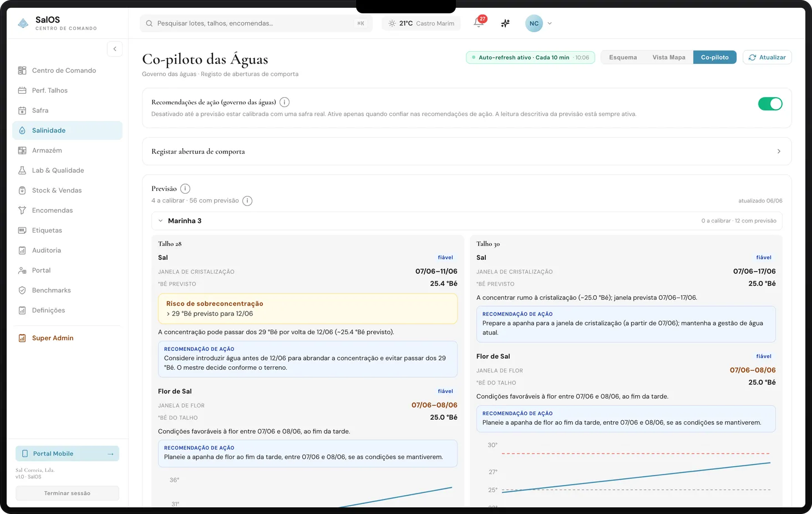Open the NC user menu dropdown arrow

[x=550, y=23]
